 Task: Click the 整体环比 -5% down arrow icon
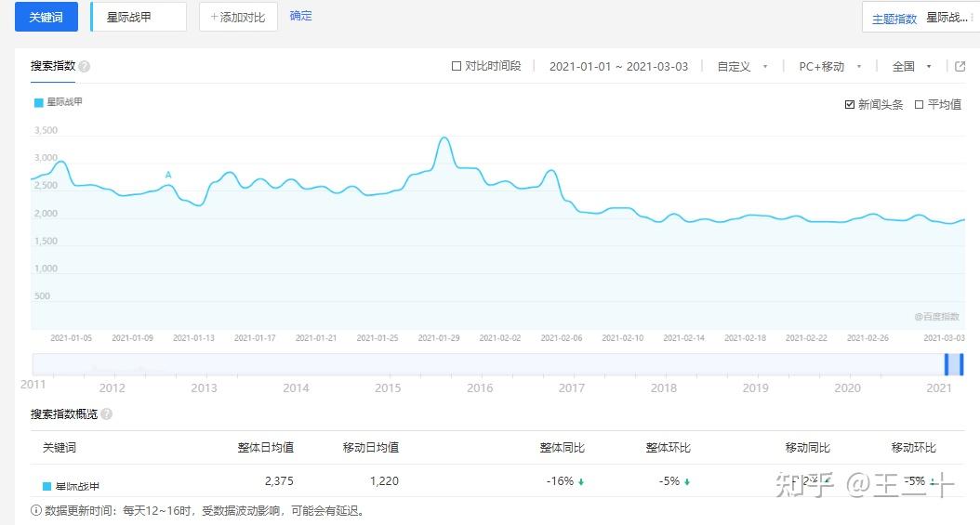687,482
